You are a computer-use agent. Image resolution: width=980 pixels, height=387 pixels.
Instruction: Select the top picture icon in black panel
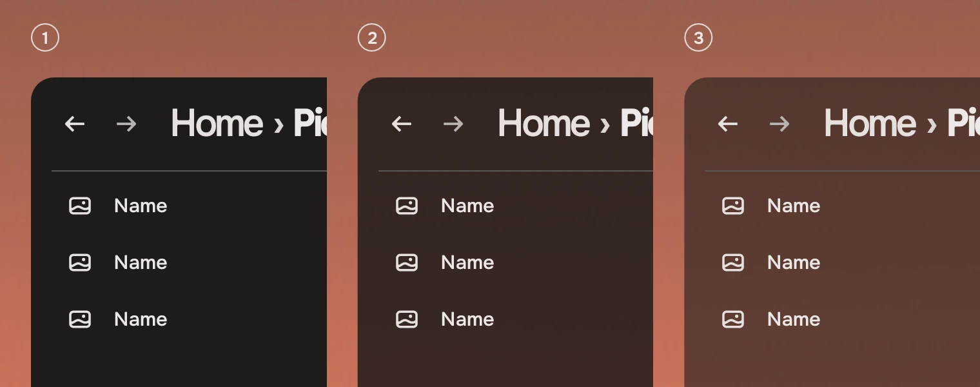80,206
